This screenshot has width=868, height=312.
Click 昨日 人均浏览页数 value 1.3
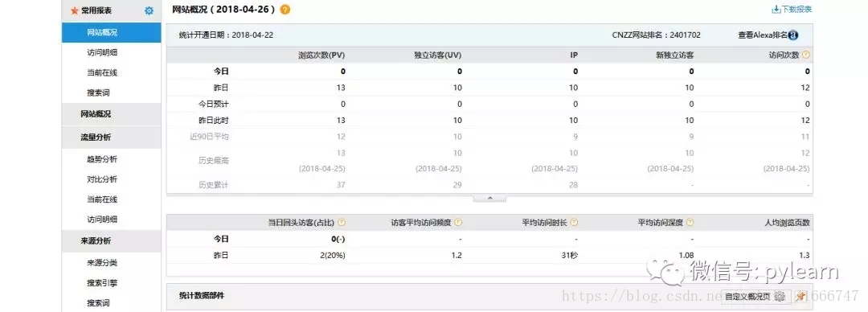805,256
